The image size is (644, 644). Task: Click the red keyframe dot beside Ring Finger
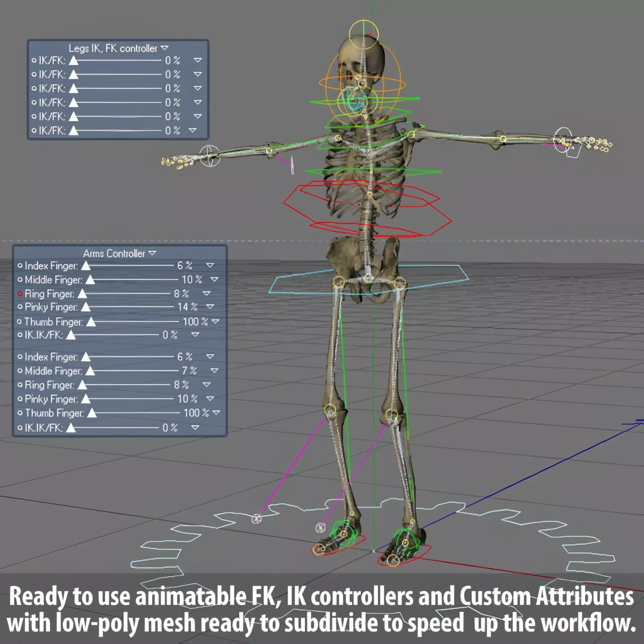point(20,293)
